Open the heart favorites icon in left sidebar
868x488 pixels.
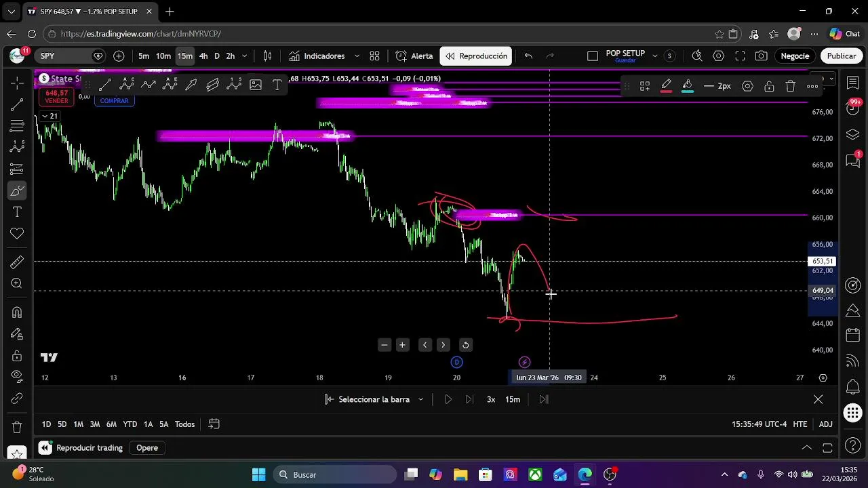(17, 234)
